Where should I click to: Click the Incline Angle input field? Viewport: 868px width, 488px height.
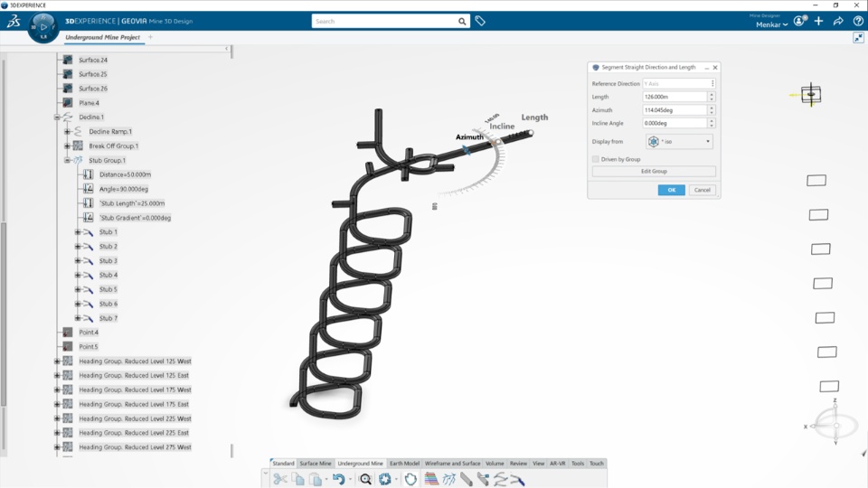click(675, 123)
